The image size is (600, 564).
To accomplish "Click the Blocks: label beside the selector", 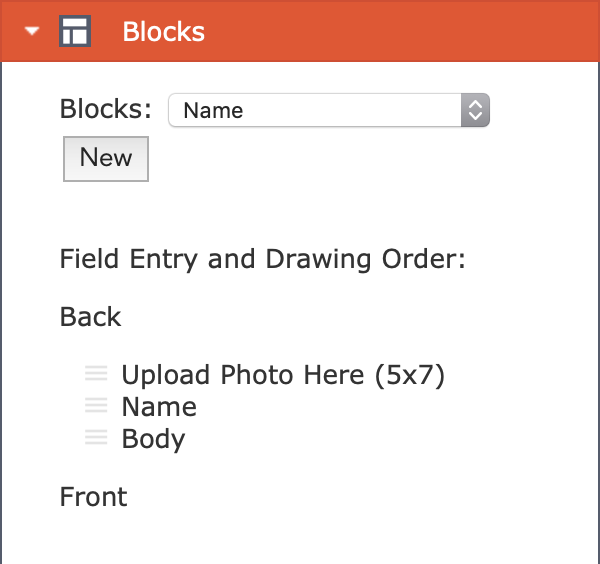I will pos(106,109).
